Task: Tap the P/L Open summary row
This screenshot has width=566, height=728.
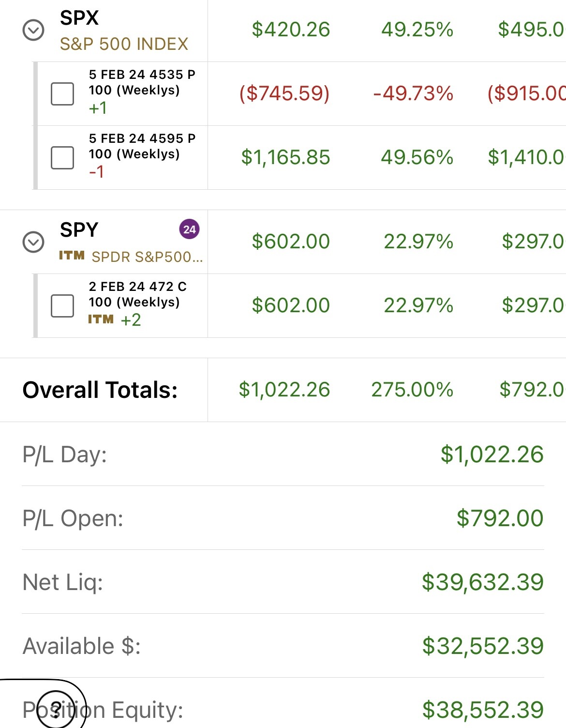Action: (283, 518)
